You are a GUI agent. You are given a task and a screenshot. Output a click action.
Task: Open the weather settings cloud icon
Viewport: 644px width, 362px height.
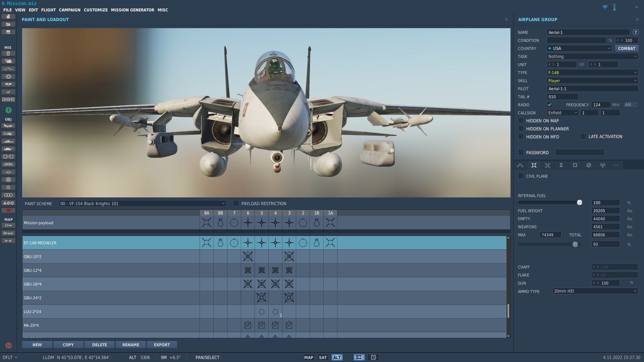pyautogui.click(x=8, y=61)
